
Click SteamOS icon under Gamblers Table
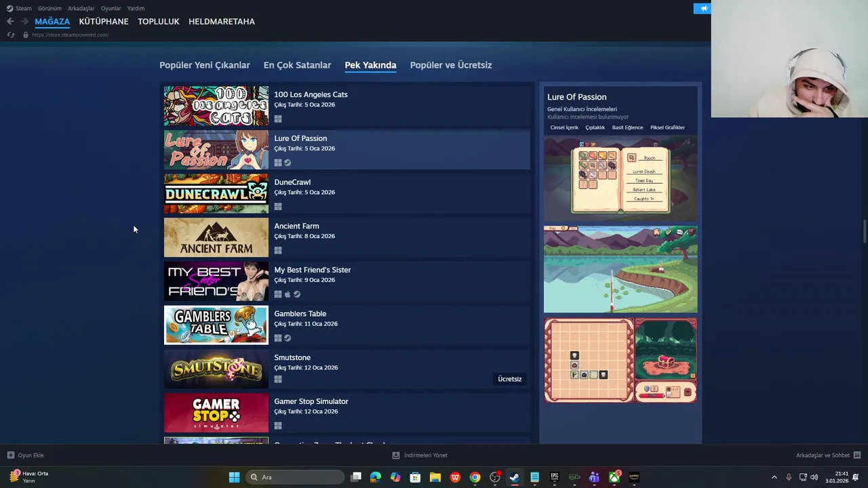click(288, 338)
